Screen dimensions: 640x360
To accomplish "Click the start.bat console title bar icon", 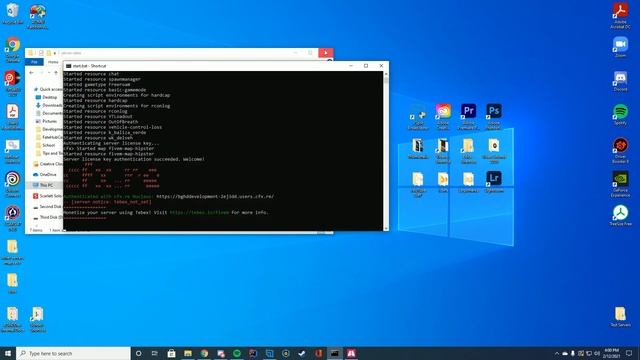I will 69,66.
